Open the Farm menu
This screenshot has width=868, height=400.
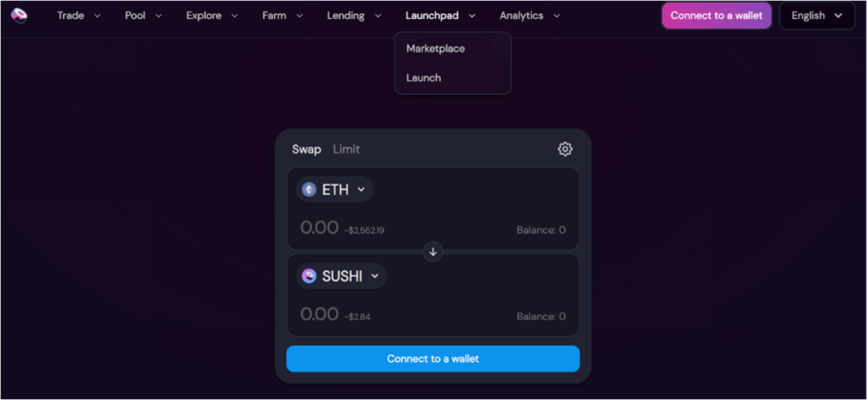coord(283,16)
